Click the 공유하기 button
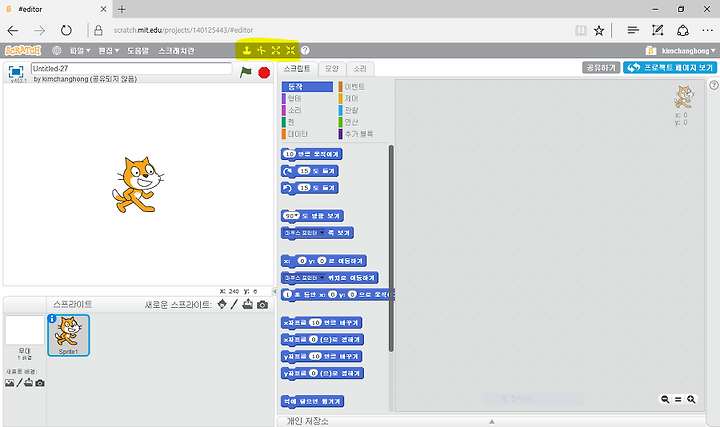Image resolution: width=720 pixels, height=427 pixels. (x=601, y=67)
